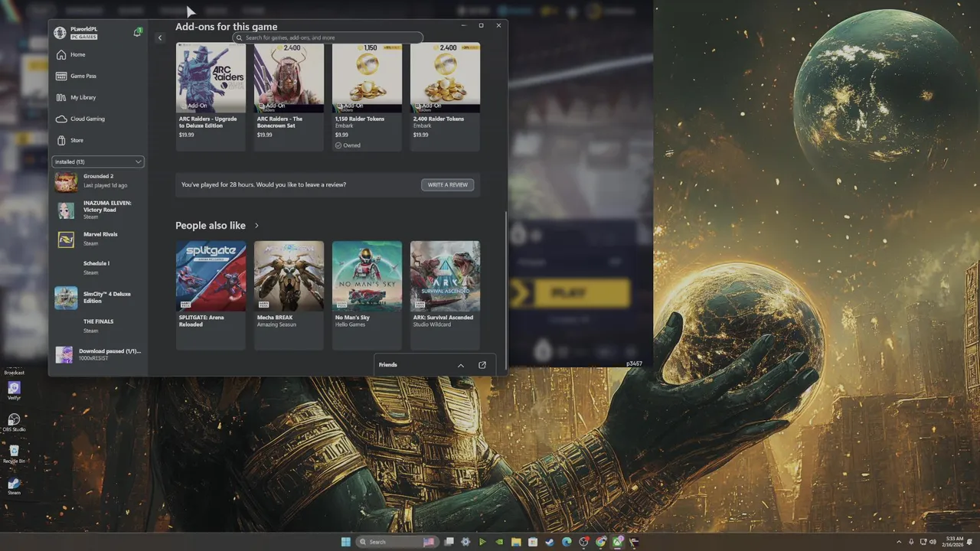Open Microsoft Store on the taskbar
The height and width of the screenshot is (551, 980).
[533, 542]
